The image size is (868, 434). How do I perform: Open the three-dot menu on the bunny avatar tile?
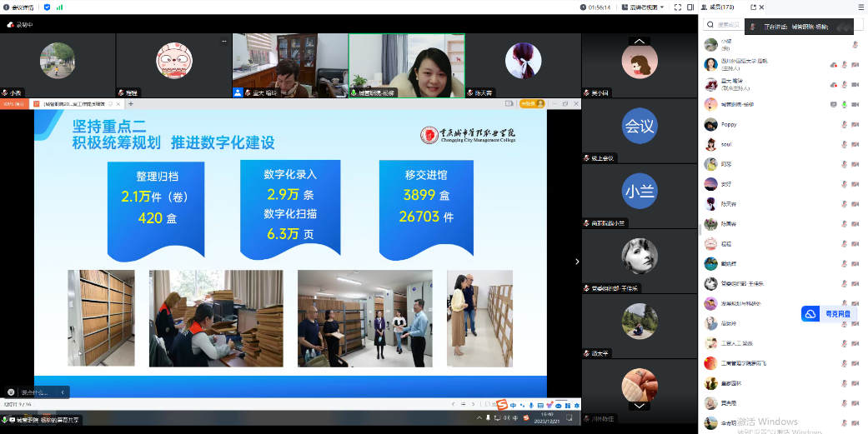point(223,40)
